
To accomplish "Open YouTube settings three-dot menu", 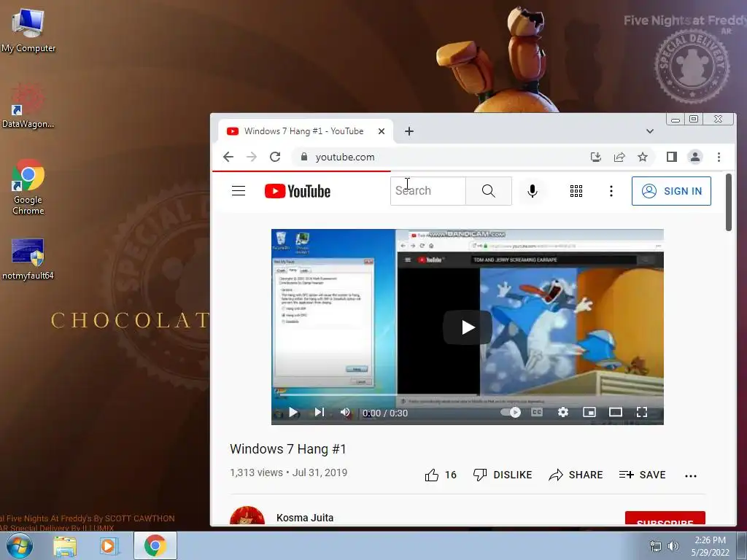I will [x=611, y=191].
